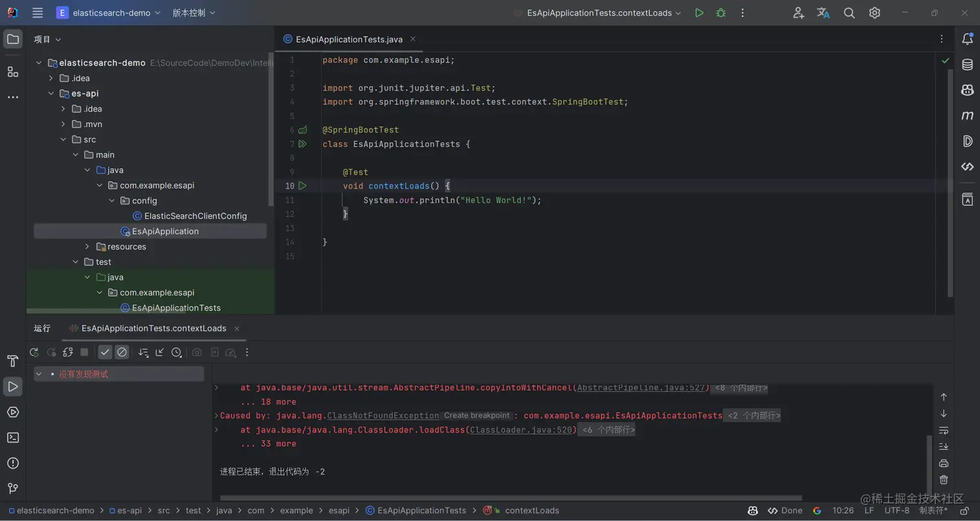The image size is (980, 521).
Task: Open sort tests dropdown in test toolbar
Action: [x=144, y=352]
